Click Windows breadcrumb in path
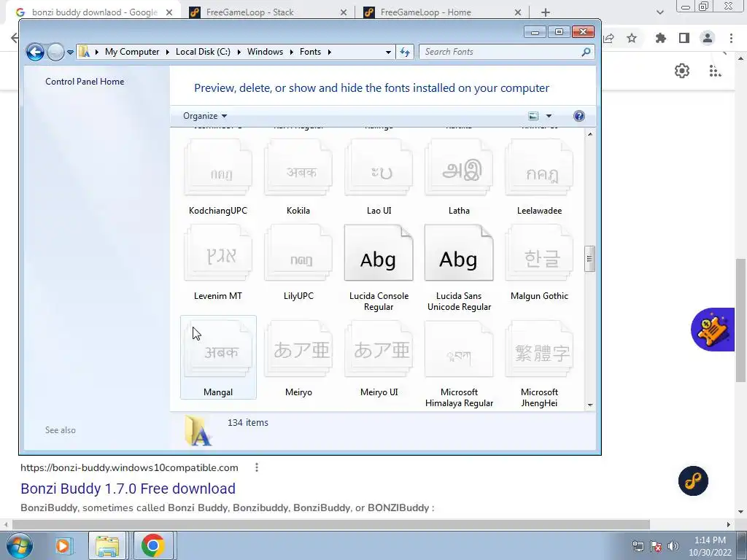747x560 pixels. [x=265, y=52]
